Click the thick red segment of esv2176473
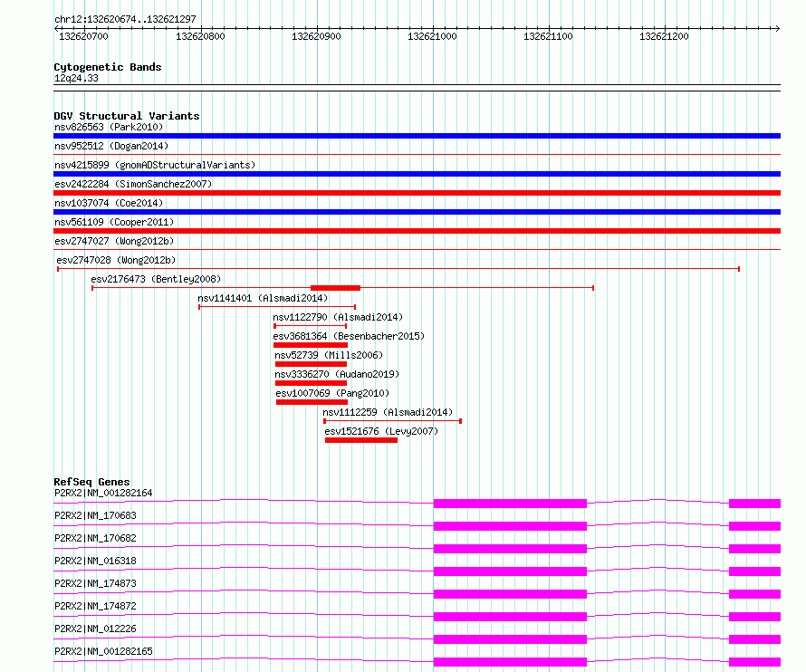The image size is (806, 672). pos(336,288)
